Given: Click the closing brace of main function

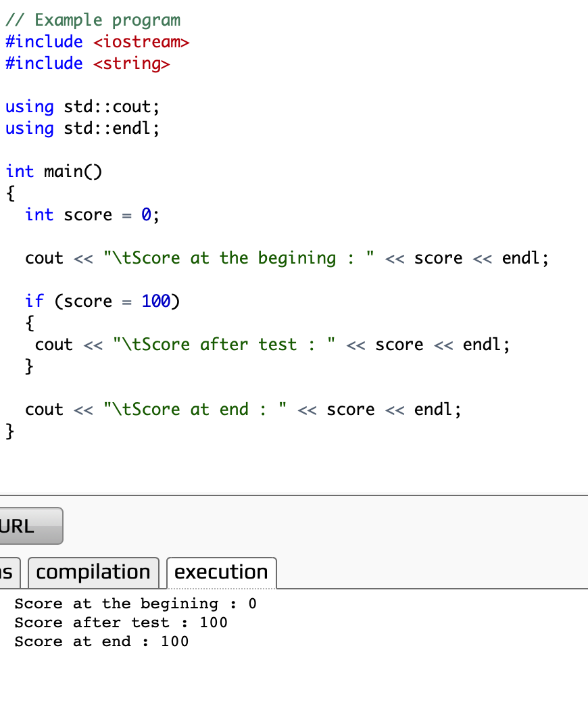Looking at the screenshot, I should (9, 431).
